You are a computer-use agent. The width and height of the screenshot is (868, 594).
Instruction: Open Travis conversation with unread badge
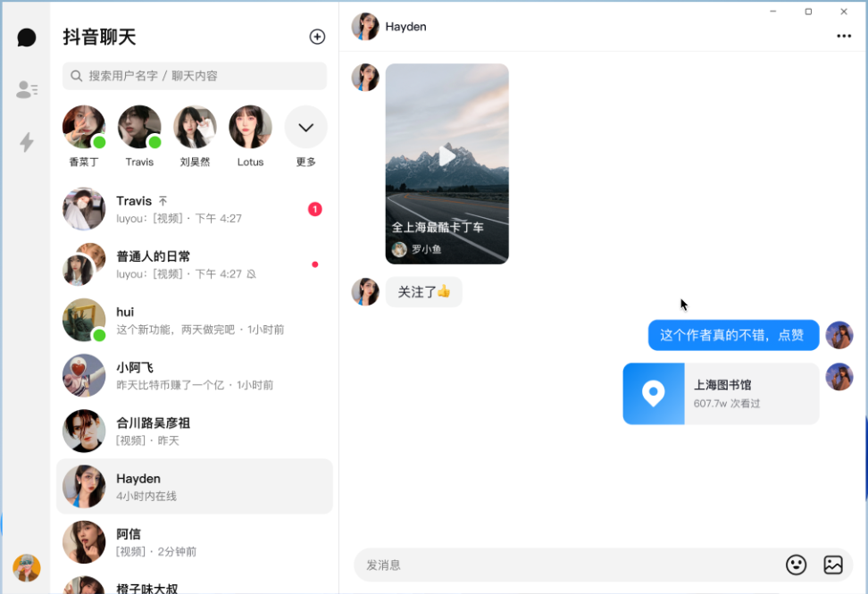195,209
